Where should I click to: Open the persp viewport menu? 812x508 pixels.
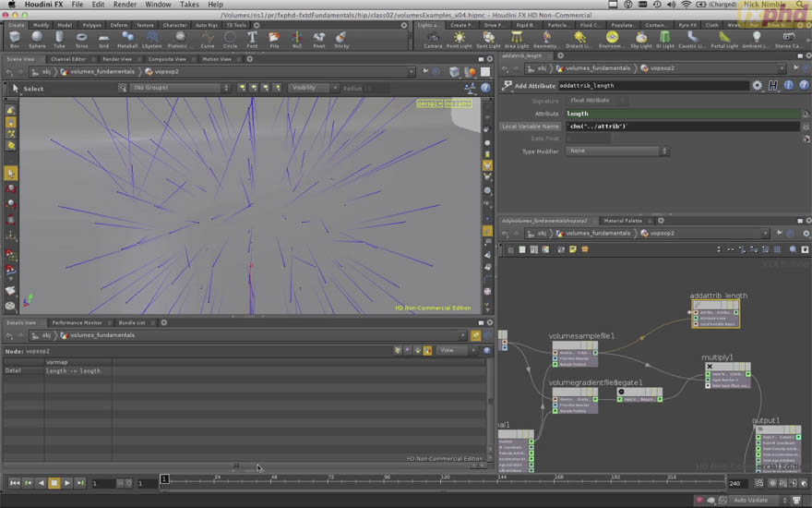pyautogui.click(x=429, y=103)
